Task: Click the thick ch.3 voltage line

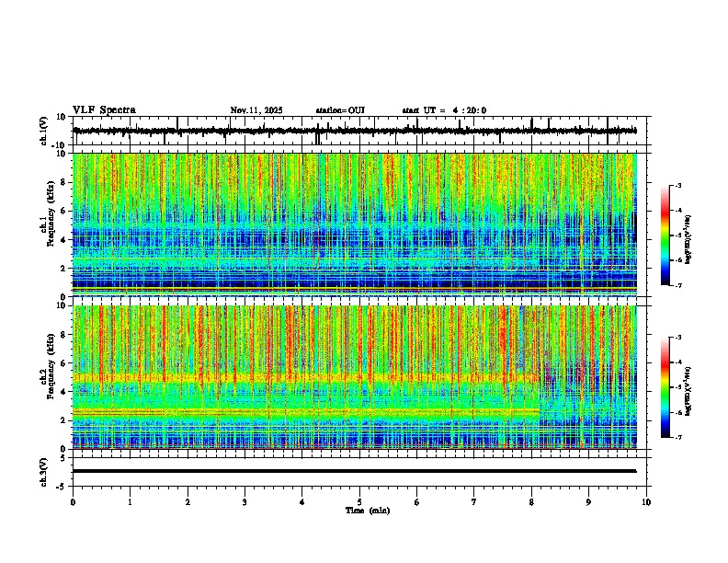Action: [355, 471]
